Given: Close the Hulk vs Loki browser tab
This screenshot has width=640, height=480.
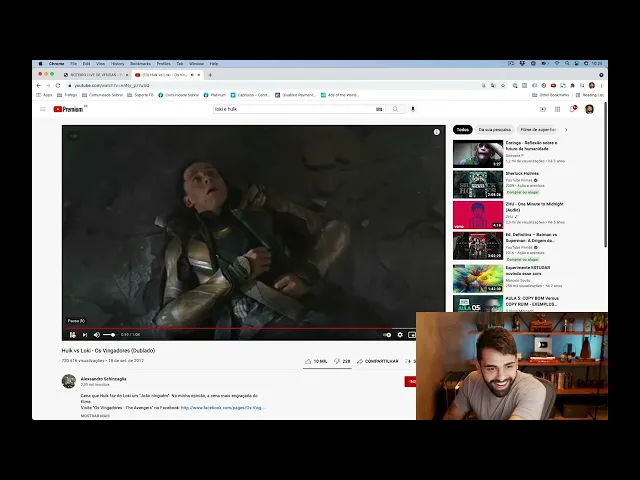Looking at the screenshot, I should tap(199, 75).
